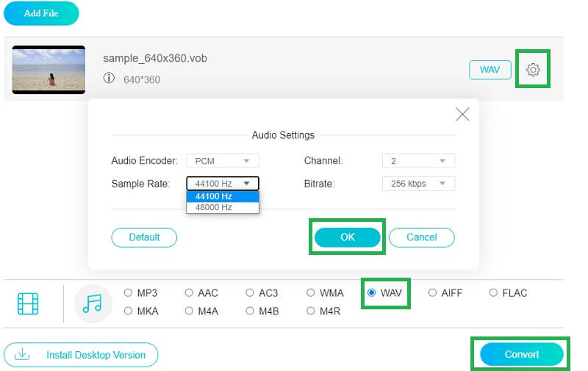The width and height of the screenshot is (588, 371).
Task: Choose 48000 Hz from sample rate list
Action: click(x=214, y=207)
